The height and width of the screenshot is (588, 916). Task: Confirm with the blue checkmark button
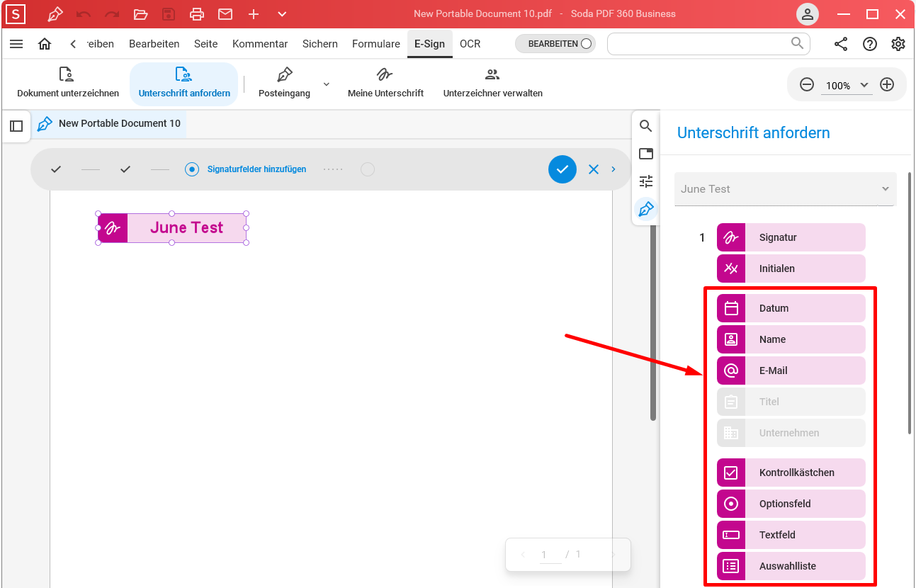[x=562, y=169]
